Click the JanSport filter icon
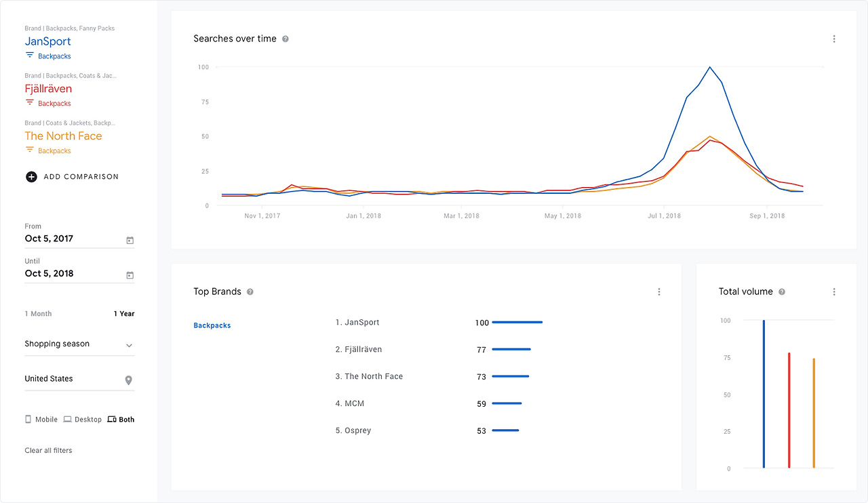Screen dimensions: 868x503 [30, 56]
